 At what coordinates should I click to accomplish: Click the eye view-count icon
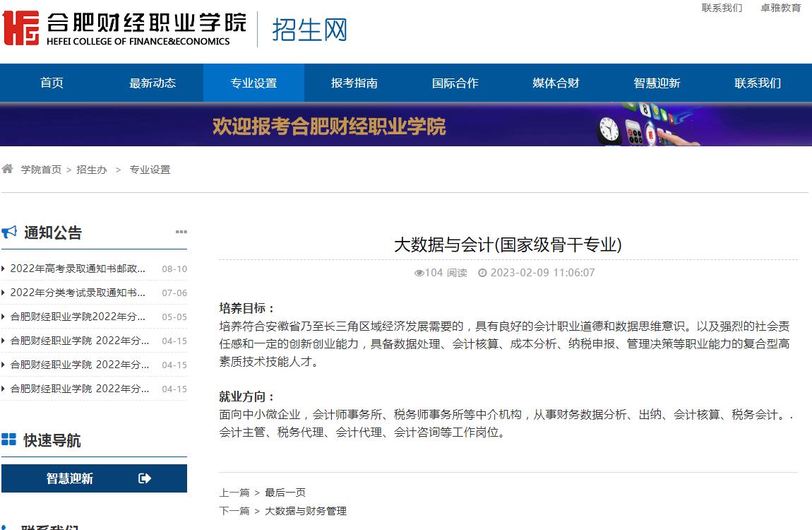click(419, 273)
